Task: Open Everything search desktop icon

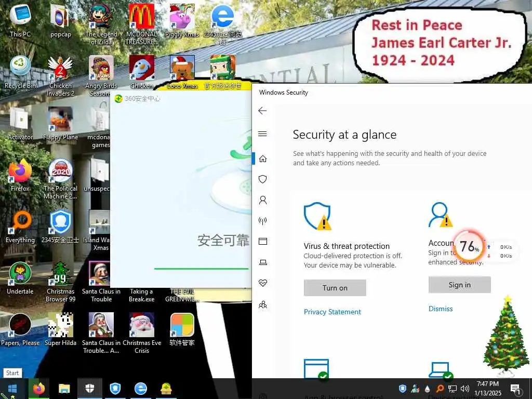Action: click(x=20, y=227)
